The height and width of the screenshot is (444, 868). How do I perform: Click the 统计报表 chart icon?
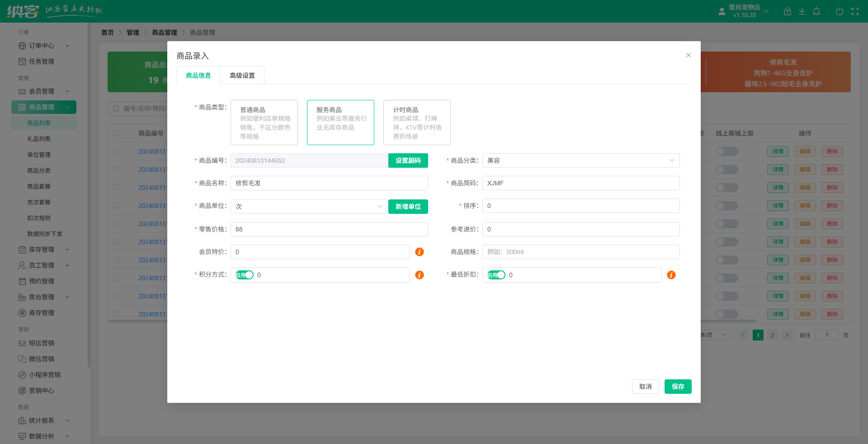click(x=22, y=420)
